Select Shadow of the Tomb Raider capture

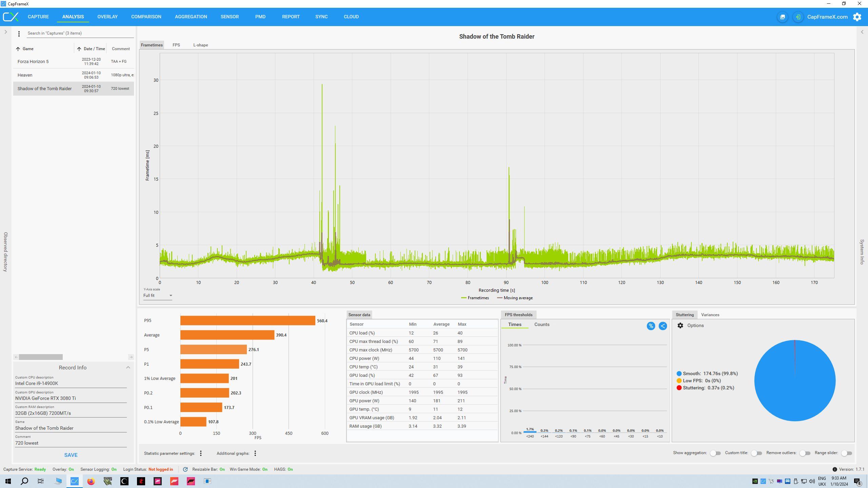tap(74, 89)
